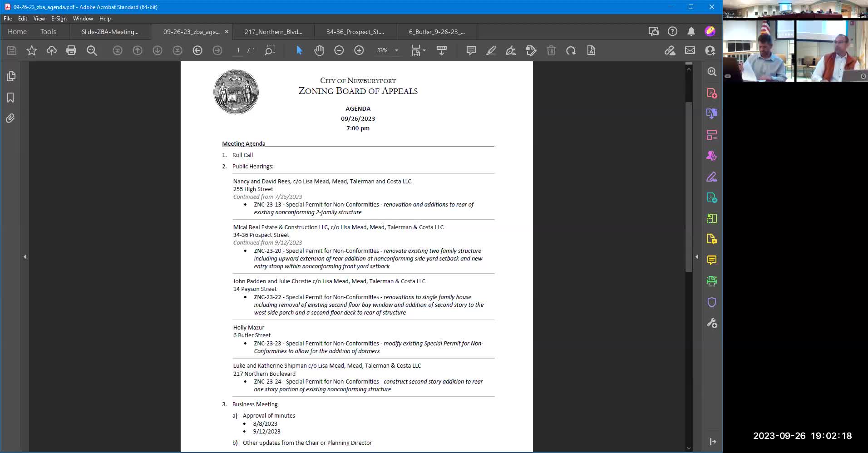Screen dimensions: 868x453
Task: Open the Comment tool in right pane
Action: pyautogui.click(x=712, y=260)
